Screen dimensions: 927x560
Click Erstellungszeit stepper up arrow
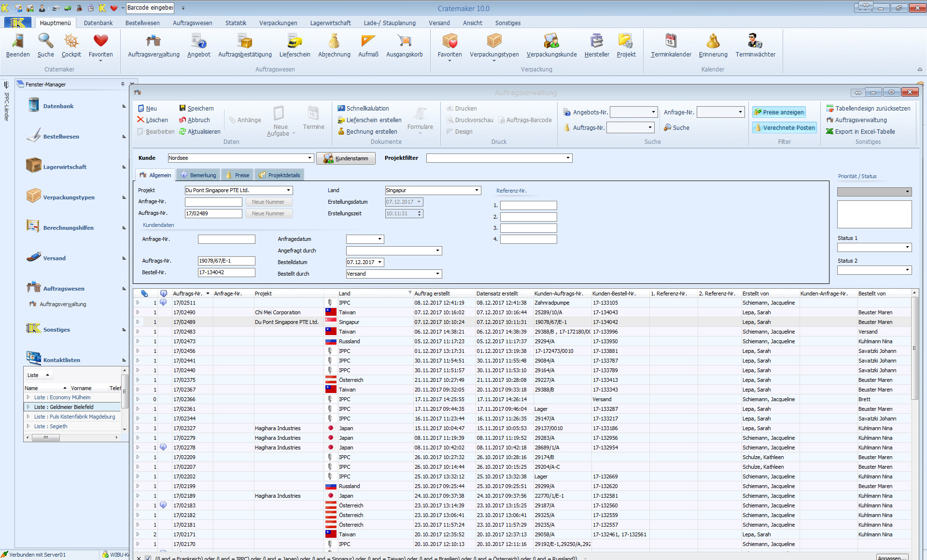(x=419, y=211)
